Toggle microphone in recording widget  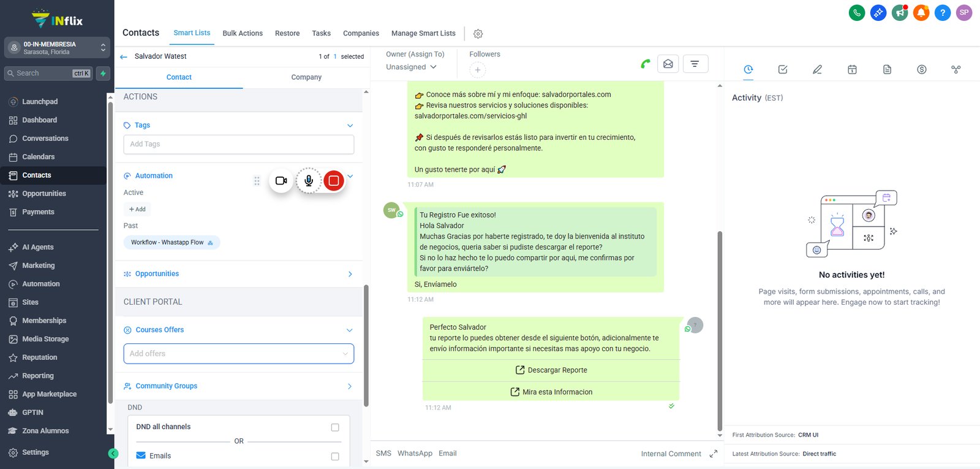pyautogui.click(x=309, y=181)
